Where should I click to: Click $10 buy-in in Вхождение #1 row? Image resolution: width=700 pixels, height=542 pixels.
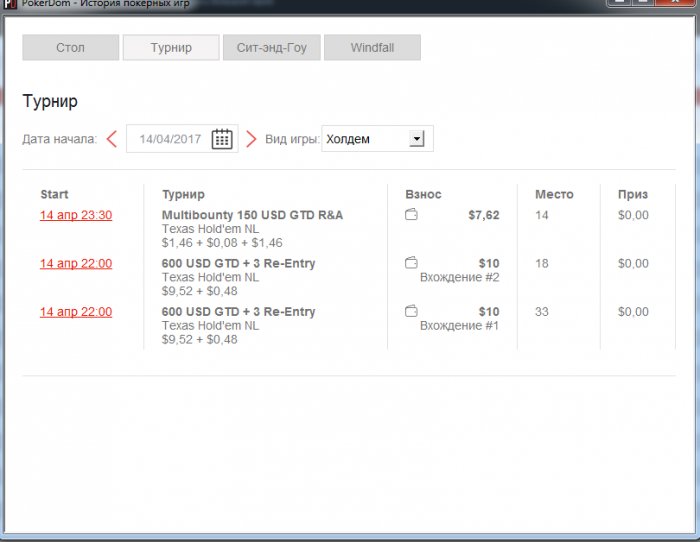click(x=489, y=312)
